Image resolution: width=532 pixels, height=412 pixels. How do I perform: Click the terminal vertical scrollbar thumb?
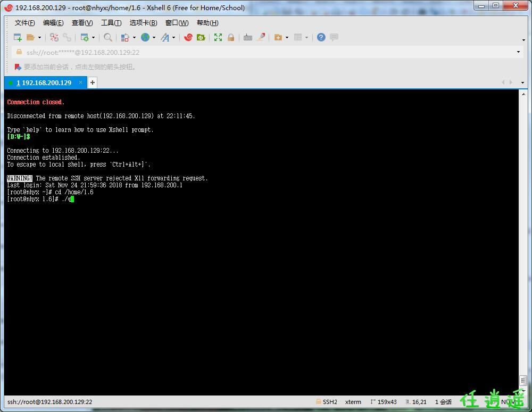click(x=523, y=381)
